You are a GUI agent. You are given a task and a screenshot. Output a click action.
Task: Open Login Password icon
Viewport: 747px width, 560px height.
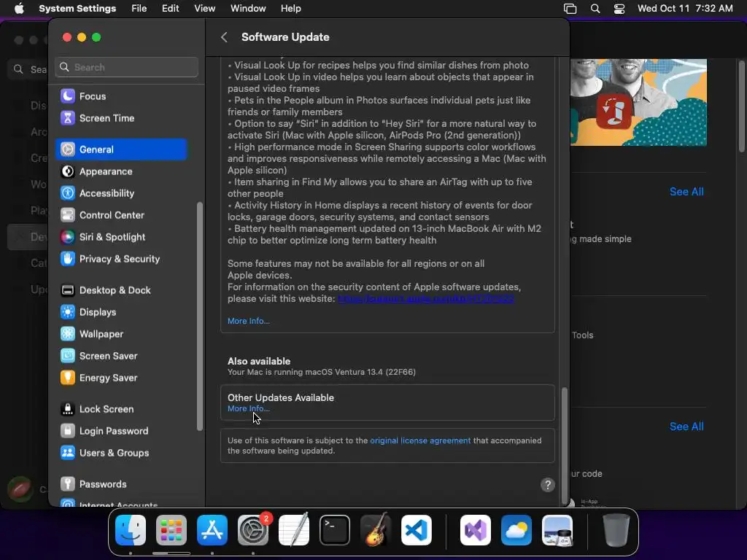click(x=68, y=432)
